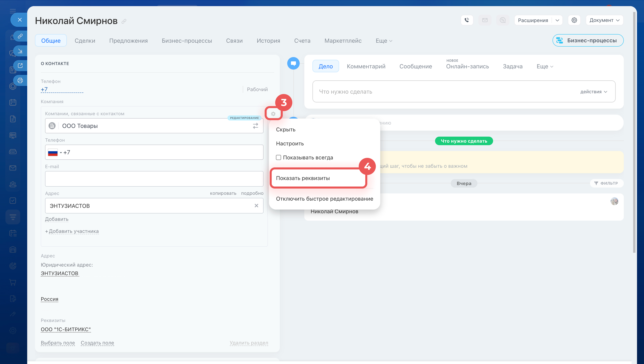This screenshot has height=364, width=644.
Task: Click the print icon on left slider panel
Action: pos(20,80)
